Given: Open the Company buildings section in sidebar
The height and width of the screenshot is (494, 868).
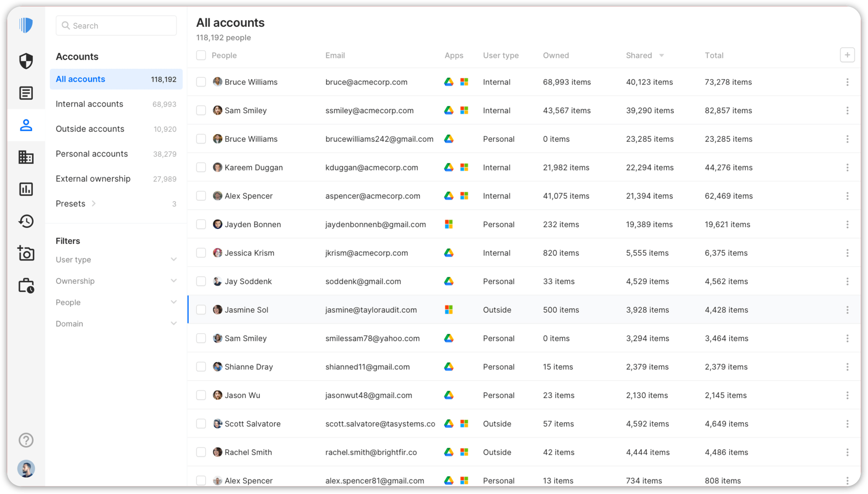Looking at the screenshot, I should click(26, 157).
